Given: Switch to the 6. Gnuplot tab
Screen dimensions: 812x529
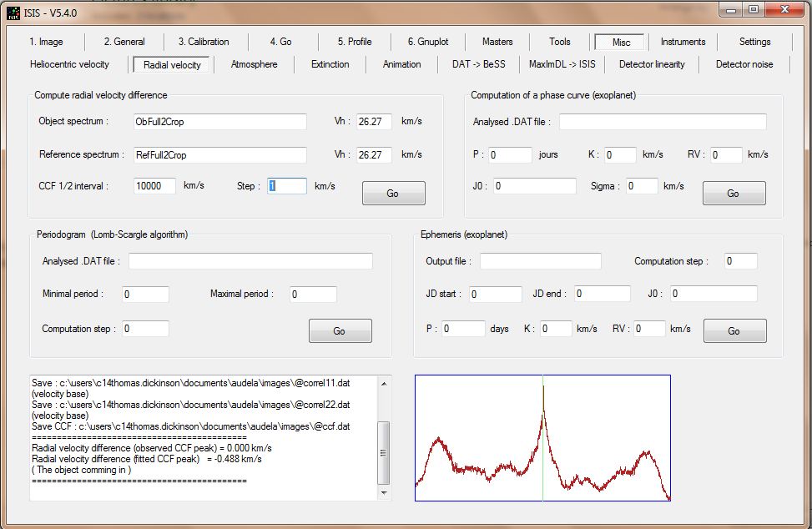Looking at the screenshot, I should 428,42.
